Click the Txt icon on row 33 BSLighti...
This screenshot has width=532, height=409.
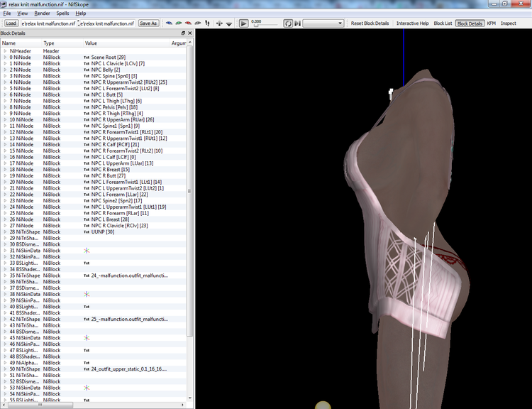(87, 263)
